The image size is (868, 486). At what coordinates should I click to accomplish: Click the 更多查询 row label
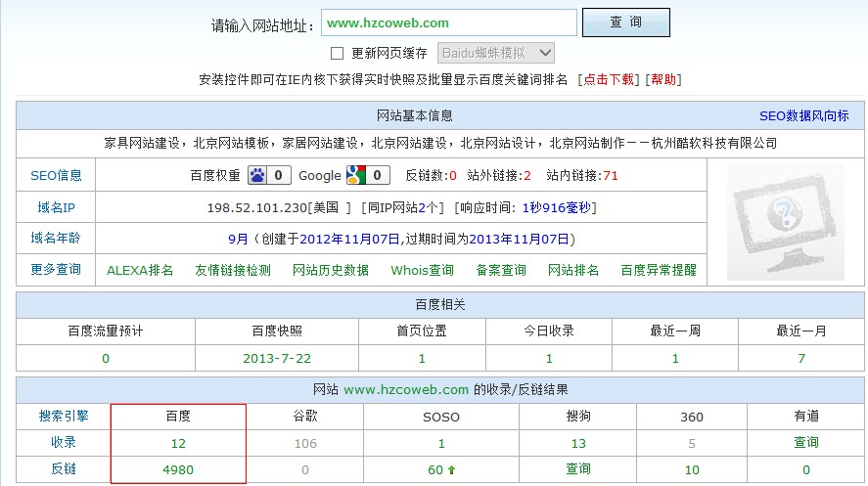[x=56, y=269]
